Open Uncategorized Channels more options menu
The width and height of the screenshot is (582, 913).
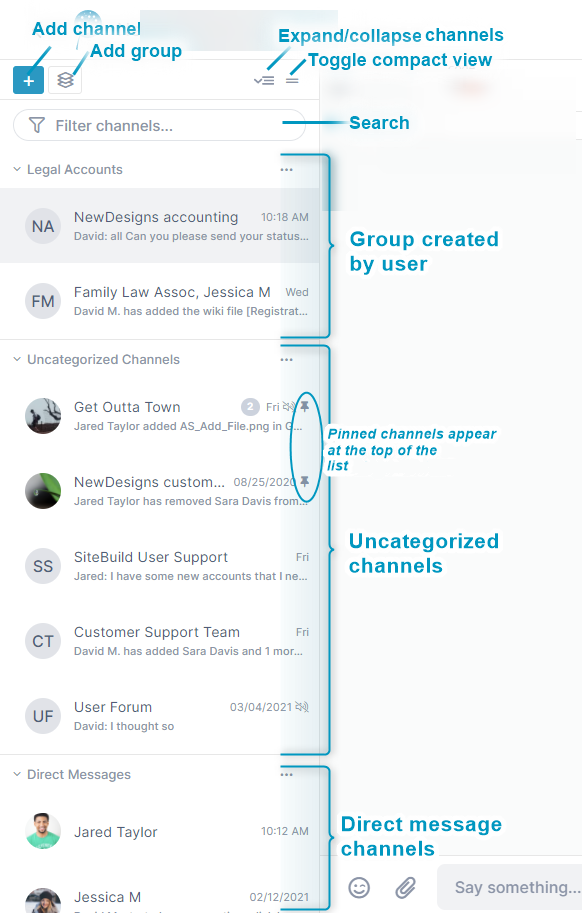click(286, 360)
